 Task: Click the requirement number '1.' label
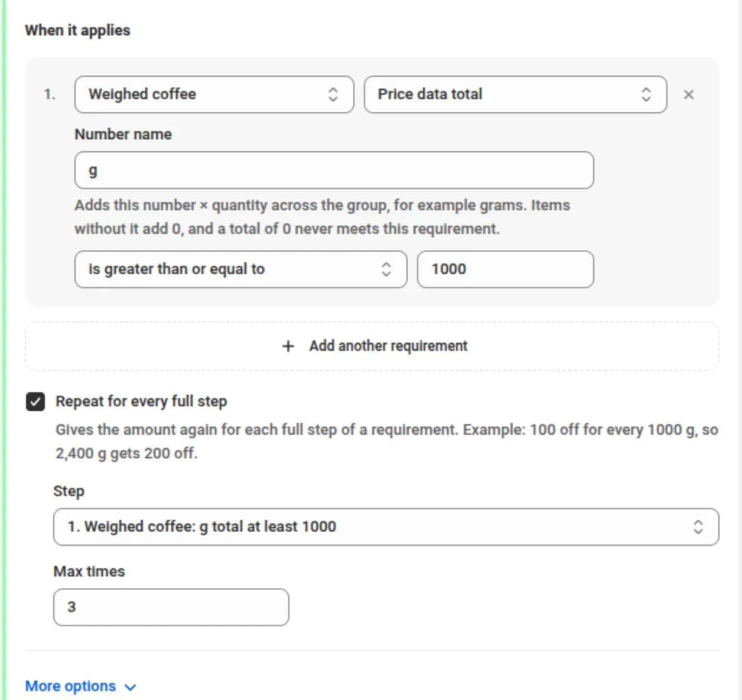tap(50, 95)
